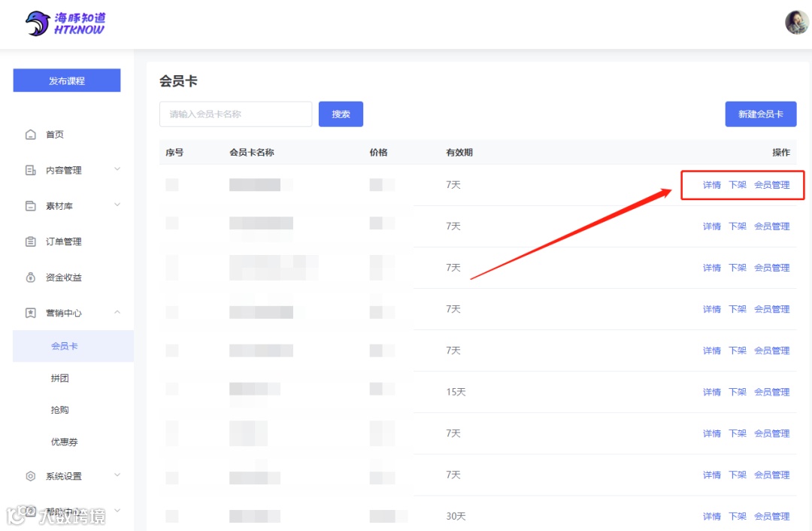Open 详情 in the second card row
Screen dimensions: 812x531
pyautogui.click(x=711, y=226)
